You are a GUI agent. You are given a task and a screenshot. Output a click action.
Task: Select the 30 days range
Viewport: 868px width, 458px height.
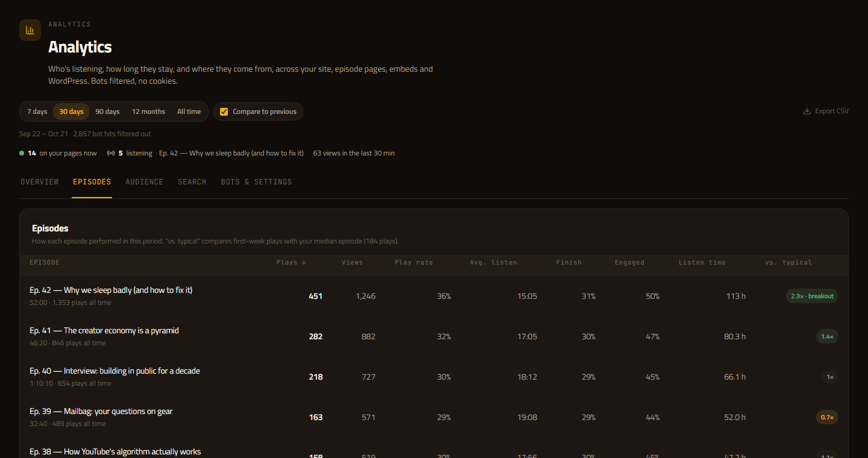point(71,111)
